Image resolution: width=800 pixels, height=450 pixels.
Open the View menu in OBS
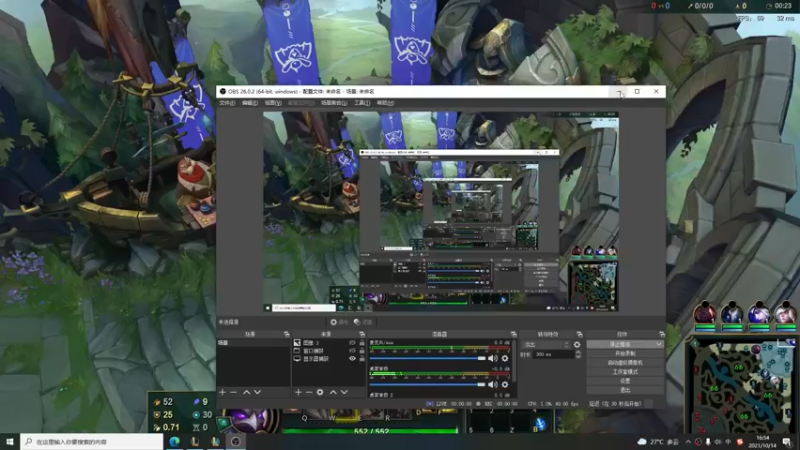273,103
